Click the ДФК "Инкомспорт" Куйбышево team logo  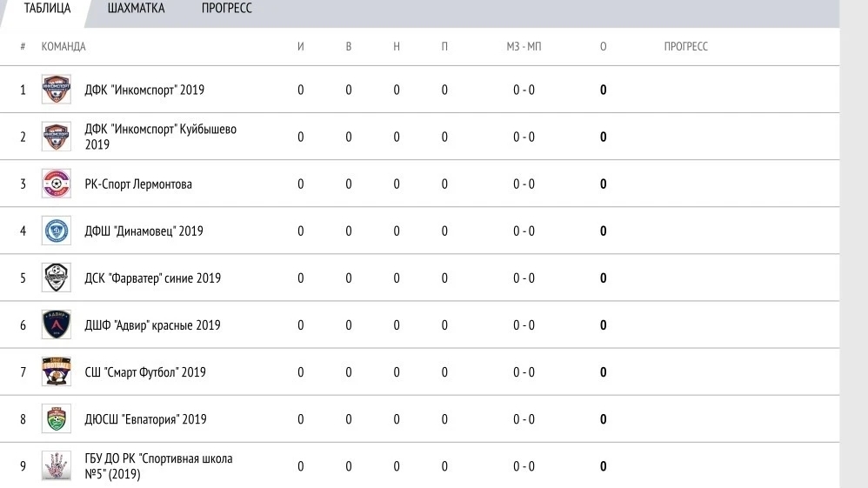57,137
